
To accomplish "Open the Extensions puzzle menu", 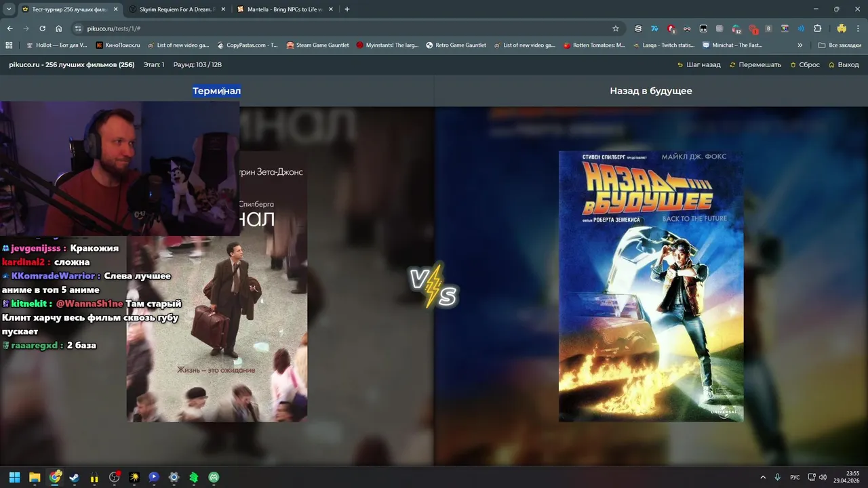I will (817, 28).
